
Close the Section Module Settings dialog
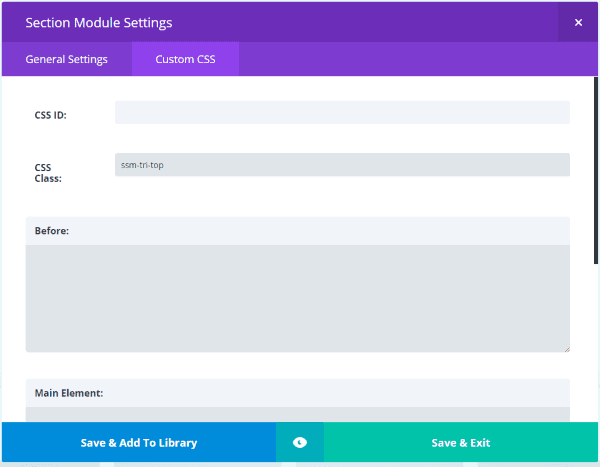[x=578, y=21]
